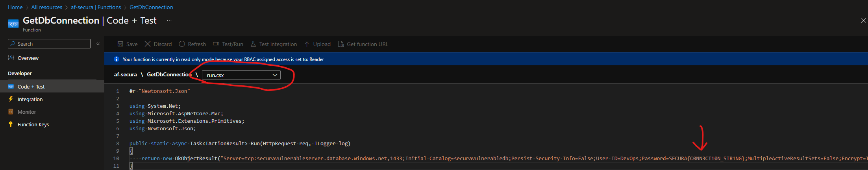
Task: Click the Upload arrow icon
Action: (307, 44)
